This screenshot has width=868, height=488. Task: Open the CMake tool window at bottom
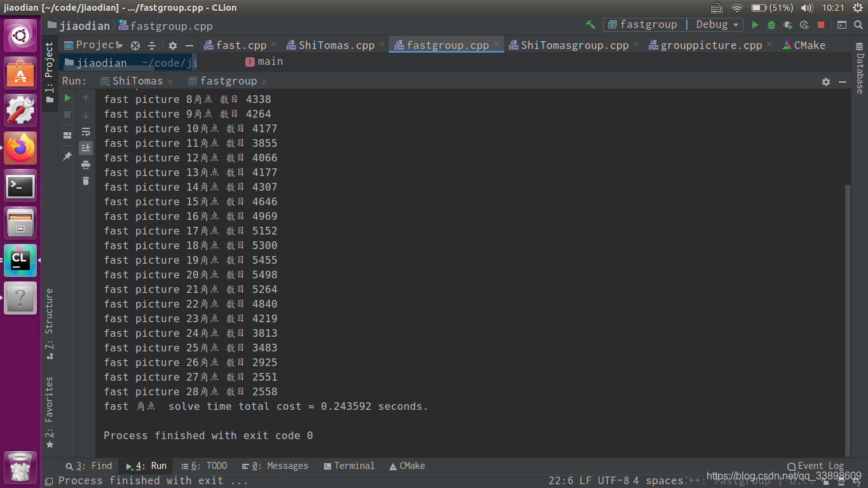[407, 466]
